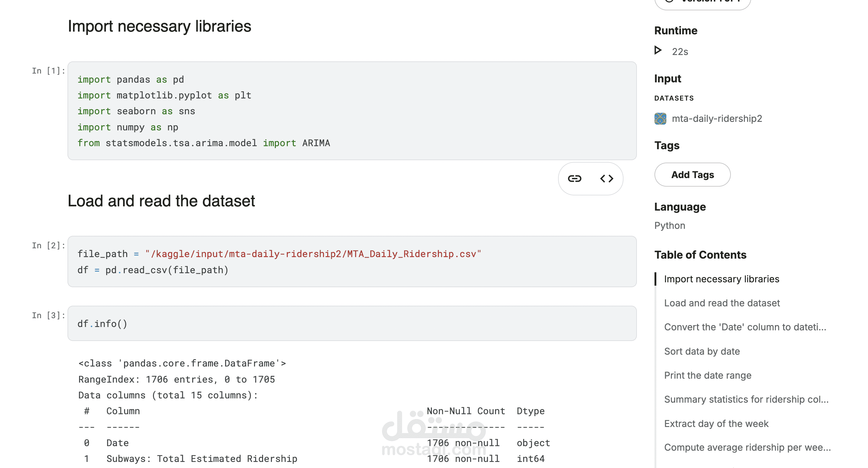Click the Import necessary libraries heading
This screenshot has width=868, height=468.
159,26
